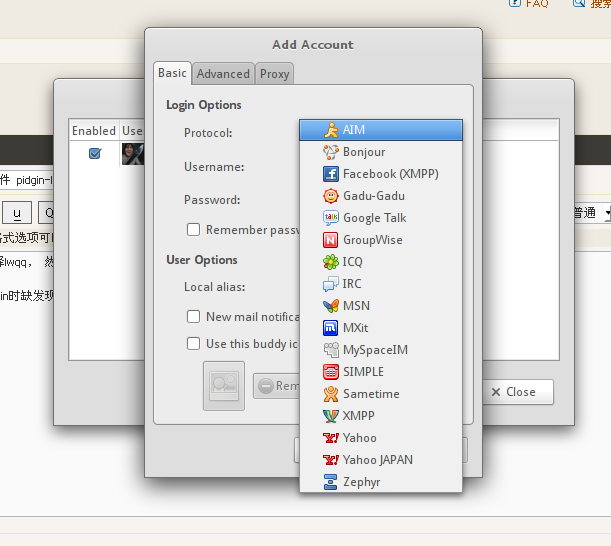
Task: Open the Advanced tab
Action: (x=223, y=74)
